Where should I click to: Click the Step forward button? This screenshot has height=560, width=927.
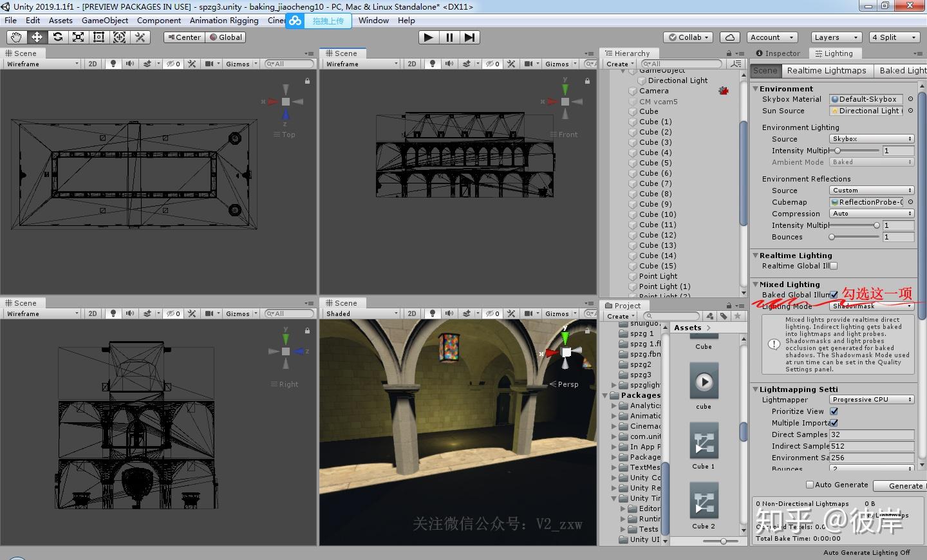coord(470,37)
